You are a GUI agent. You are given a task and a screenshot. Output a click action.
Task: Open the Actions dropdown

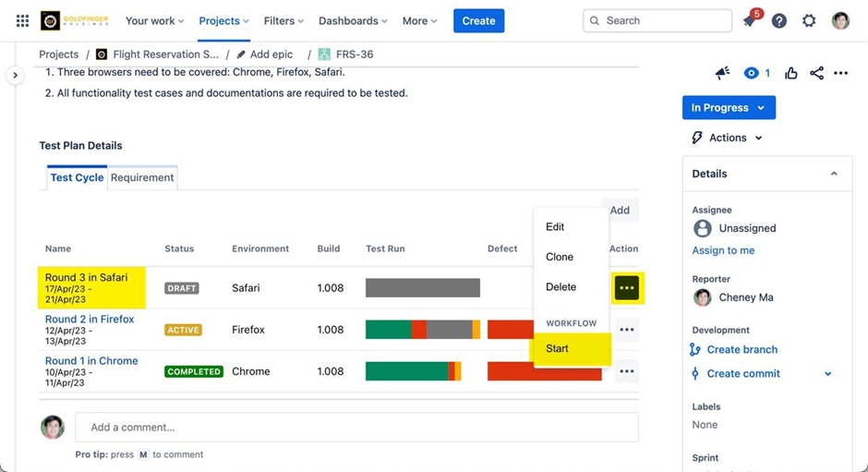(x=728, y=138)
